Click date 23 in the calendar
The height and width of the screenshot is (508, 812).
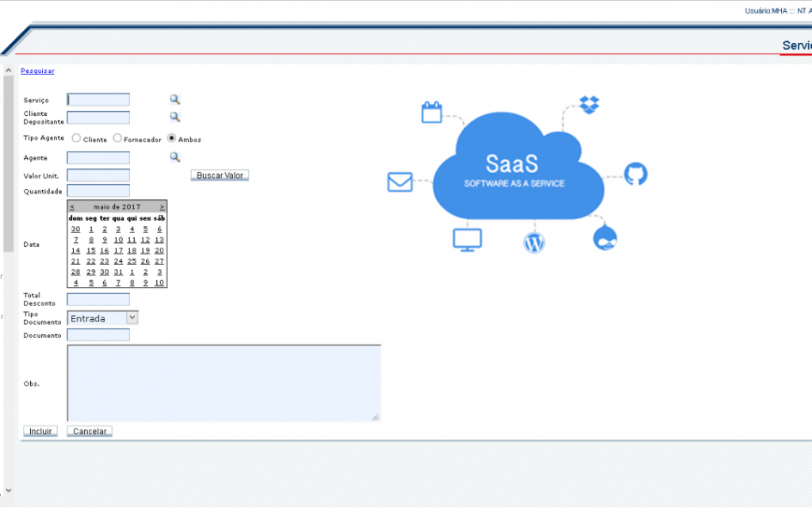click(104, 261)
